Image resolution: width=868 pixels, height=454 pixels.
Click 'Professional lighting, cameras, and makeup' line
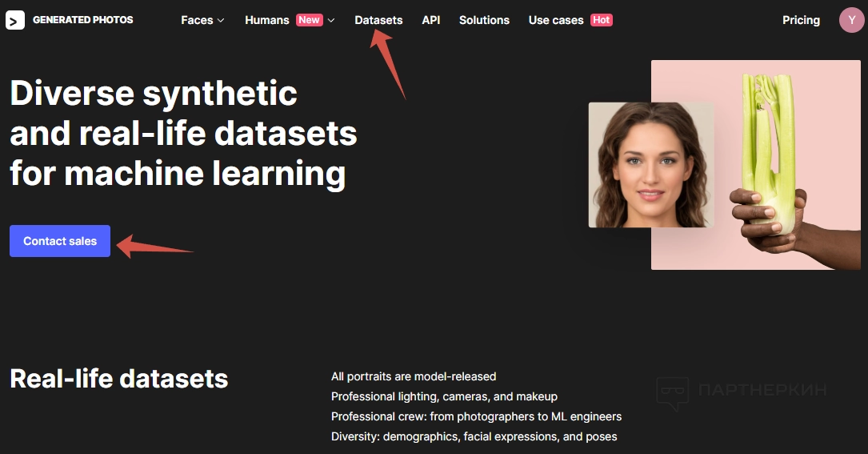tap(444, 396)
